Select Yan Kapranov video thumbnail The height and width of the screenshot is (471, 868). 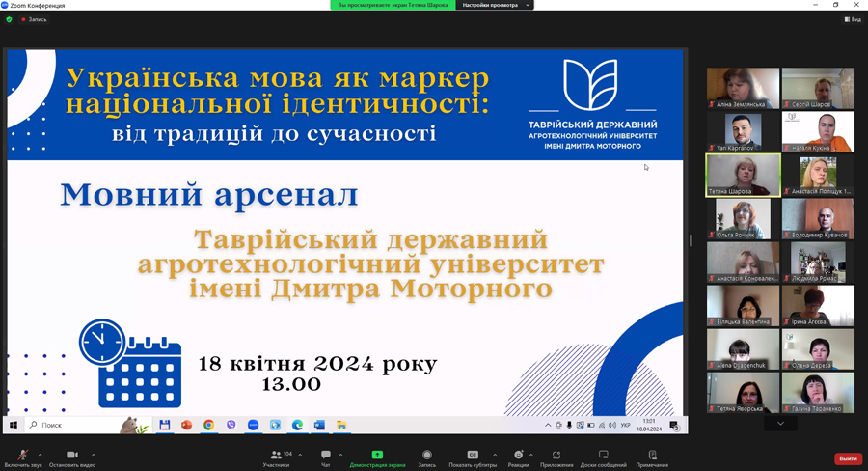pyautogui.click(x=743, y=131)
